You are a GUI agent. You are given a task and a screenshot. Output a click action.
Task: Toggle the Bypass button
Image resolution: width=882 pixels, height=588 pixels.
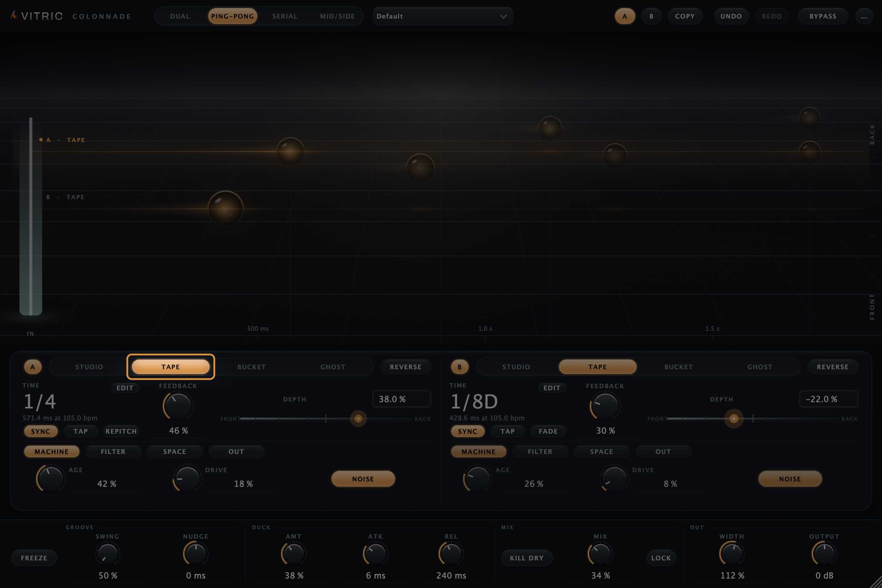[823, 16]
